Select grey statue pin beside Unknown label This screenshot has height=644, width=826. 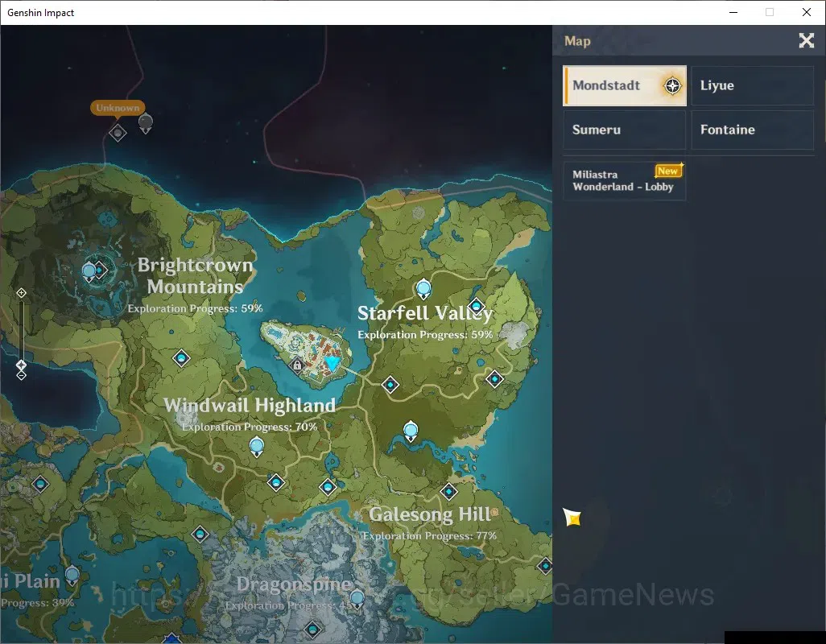146,123
